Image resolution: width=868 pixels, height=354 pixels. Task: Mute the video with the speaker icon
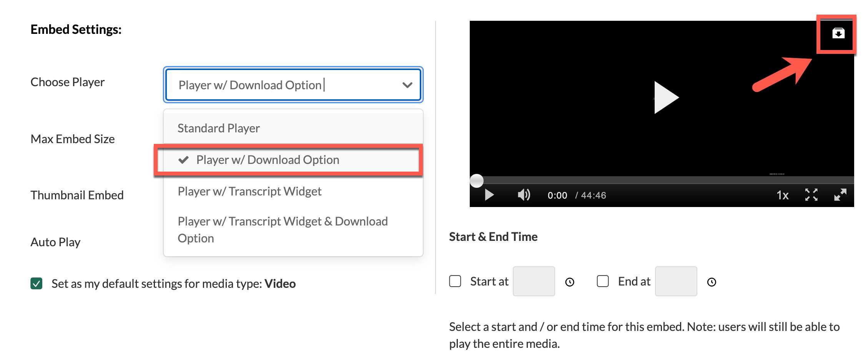[524, 195]
